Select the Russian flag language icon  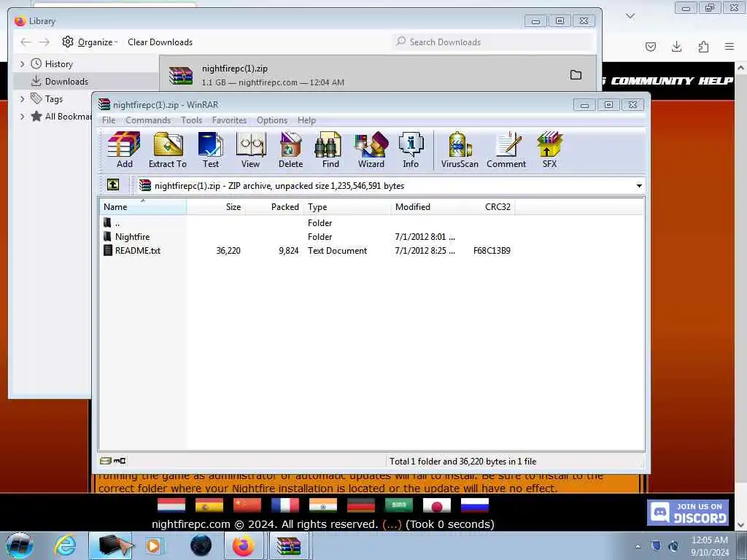coord(474,505)
